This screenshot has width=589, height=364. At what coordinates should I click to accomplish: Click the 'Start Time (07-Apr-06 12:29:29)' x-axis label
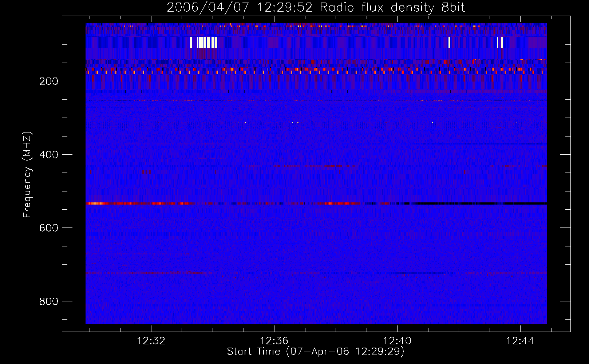(316, 352)
